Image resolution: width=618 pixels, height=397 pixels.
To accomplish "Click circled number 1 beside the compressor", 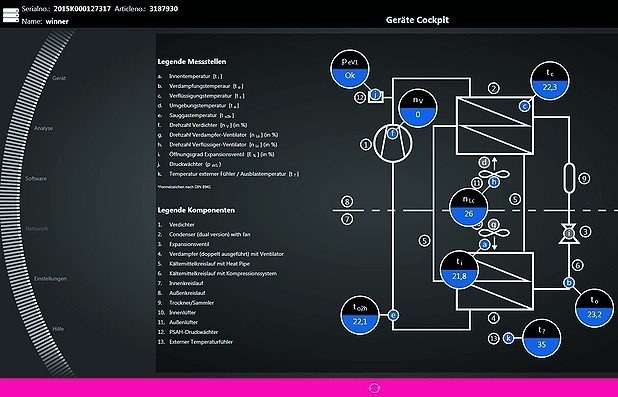I will pyautogui.click(x=366, y=145).
